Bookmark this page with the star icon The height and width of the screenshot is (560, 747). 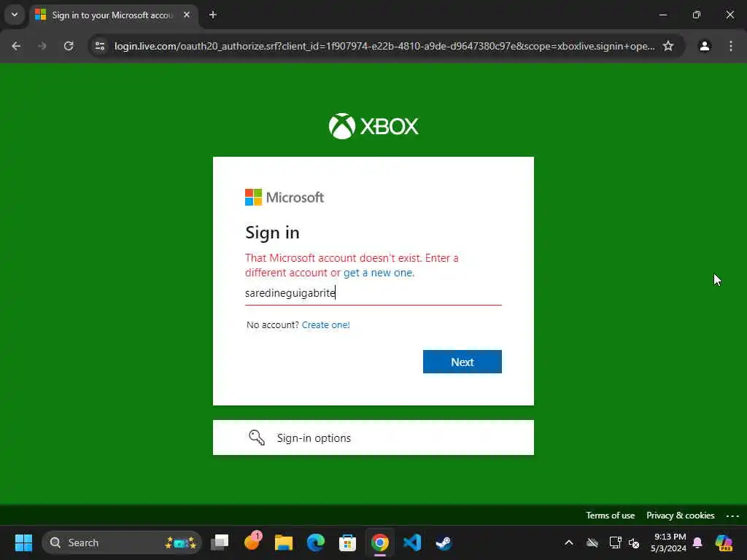668,46
